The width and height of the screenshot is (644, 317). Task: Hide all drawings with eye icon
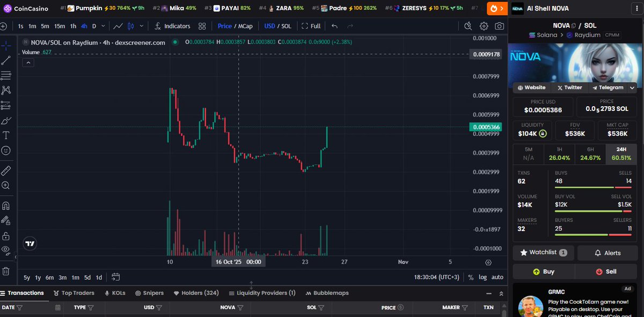click(6, 249)
